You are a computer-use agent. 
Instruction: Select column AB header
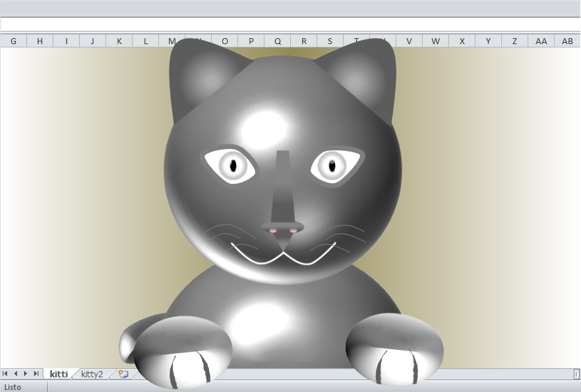click(x=567, y=41)
